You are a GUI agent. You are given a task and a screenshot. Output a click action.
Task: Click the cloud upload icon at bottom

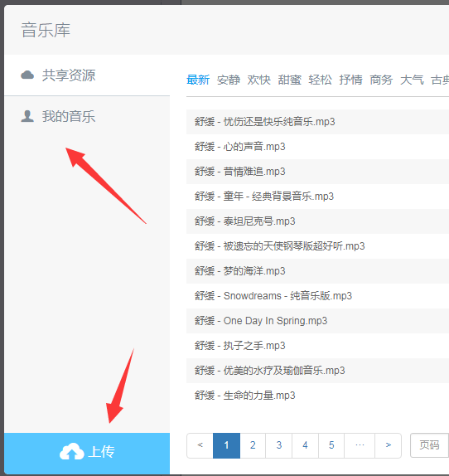point(71,451)
